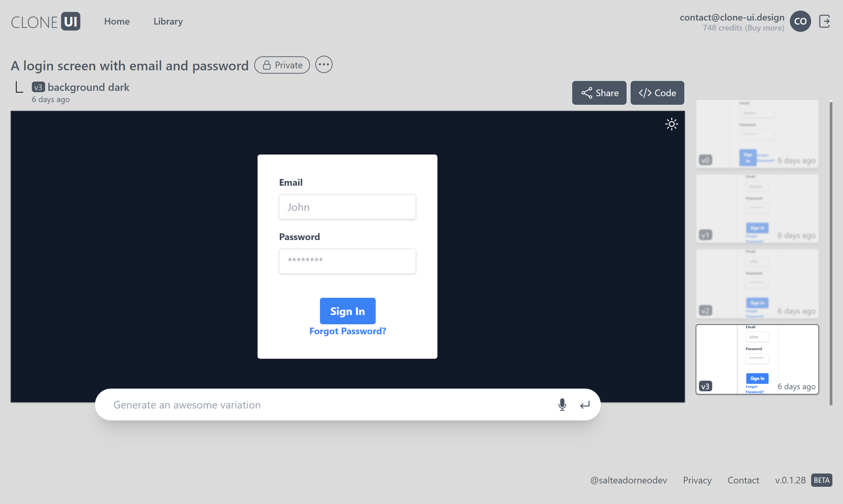This screenshot has width=843, height=504.
Task: Click the lock icon on Private badge
Action: (x=267, y=65)
